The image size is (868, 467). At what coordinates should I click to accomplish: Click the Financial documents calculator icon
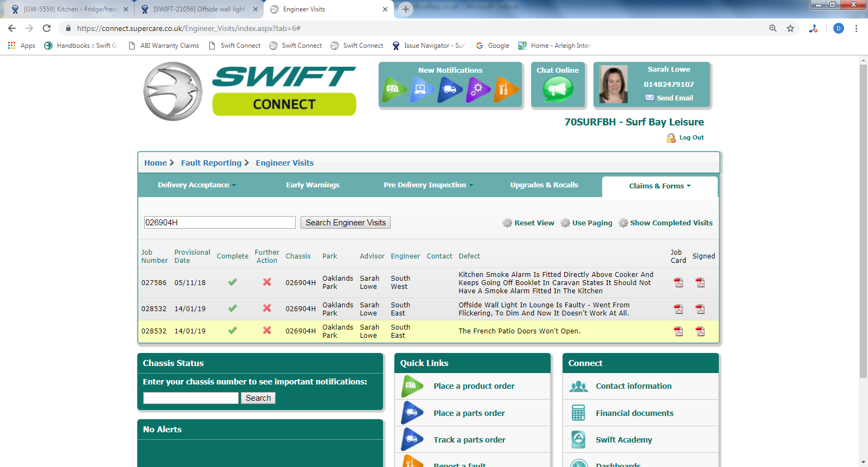point(578,413)
